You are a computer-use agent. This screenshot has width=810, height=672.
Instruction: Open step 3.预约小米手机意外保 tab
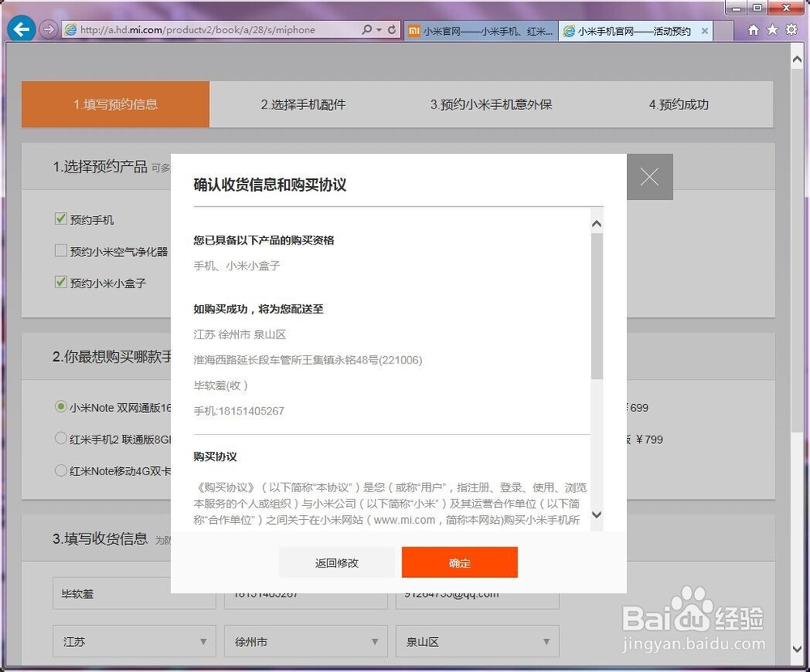coord(492,104)
